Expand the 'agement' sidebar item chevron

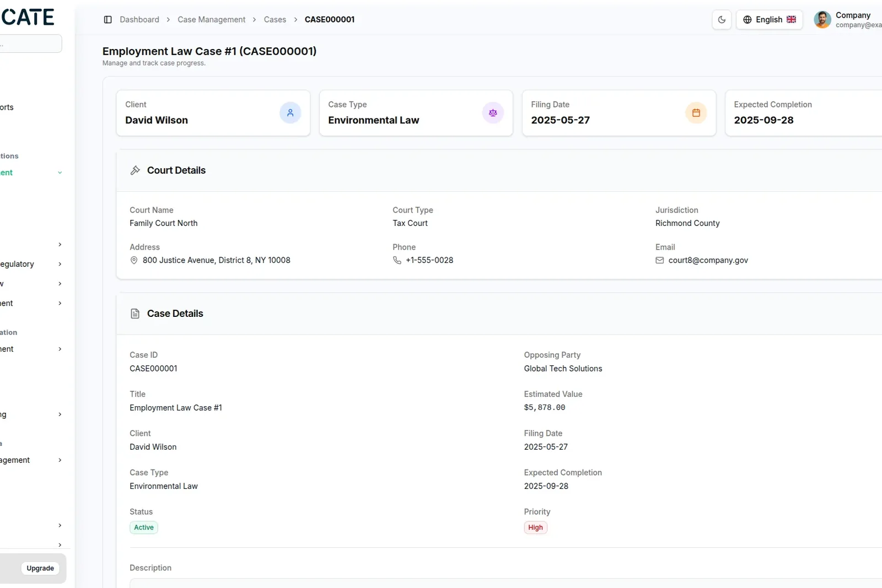point(60,460)
